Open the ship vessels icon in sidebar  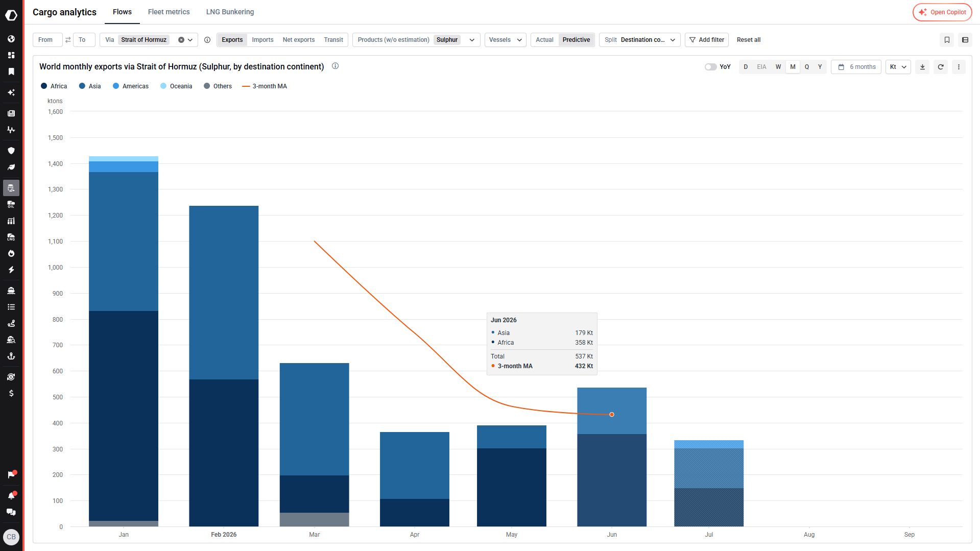click(11, 291)
